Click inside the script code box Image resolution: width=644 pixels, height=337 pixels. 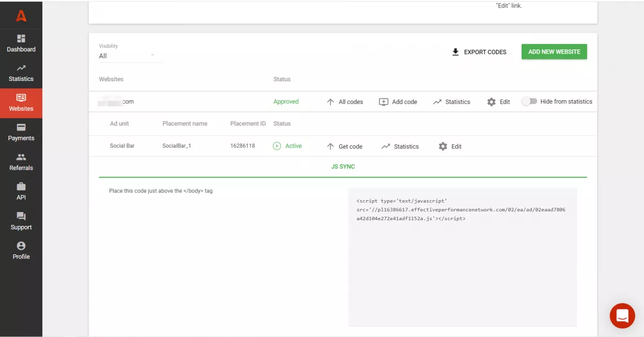(463, 257)
